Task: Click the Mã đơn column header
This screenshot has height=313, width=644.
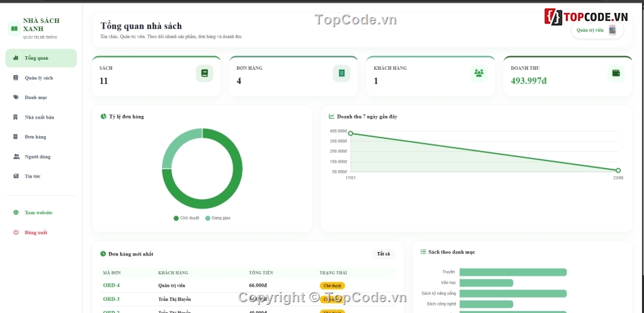Action: point(112,273)
